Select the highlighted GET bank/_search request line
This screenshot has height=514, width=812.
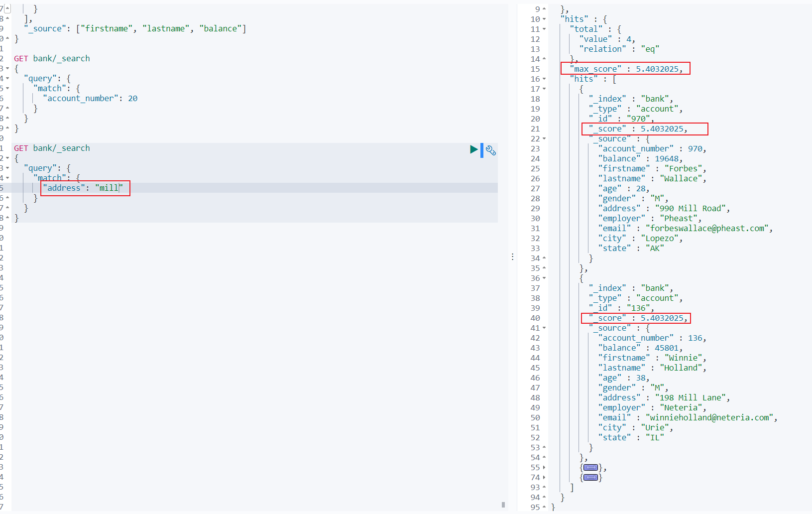tap(52, 148)
